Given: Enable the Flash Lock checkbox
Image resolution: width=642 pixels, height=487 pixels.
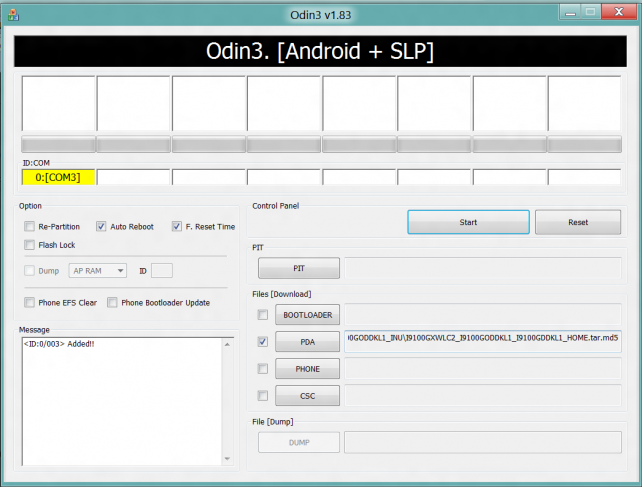Looking at the screenshot, I should [29, 245].
